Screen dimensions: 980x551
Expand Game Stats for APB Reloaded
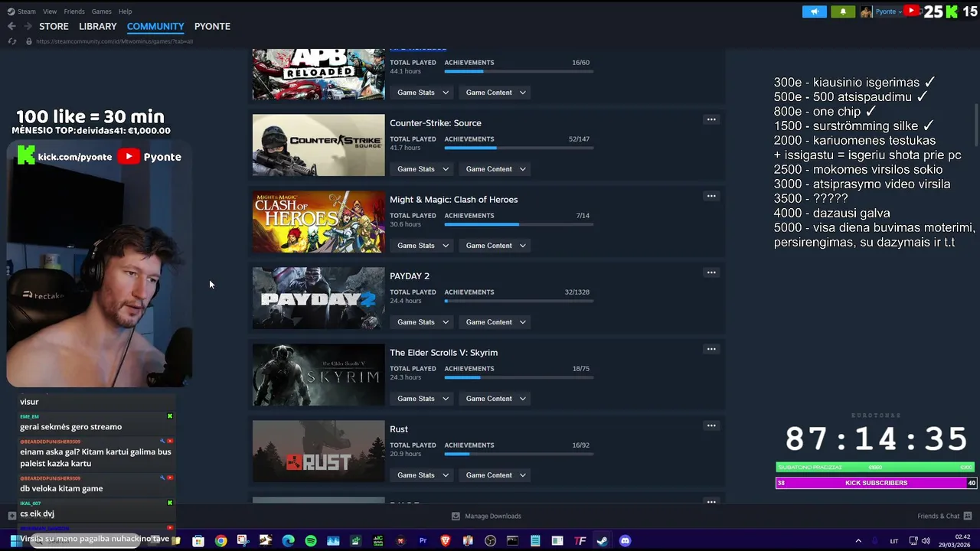[423, 93]
